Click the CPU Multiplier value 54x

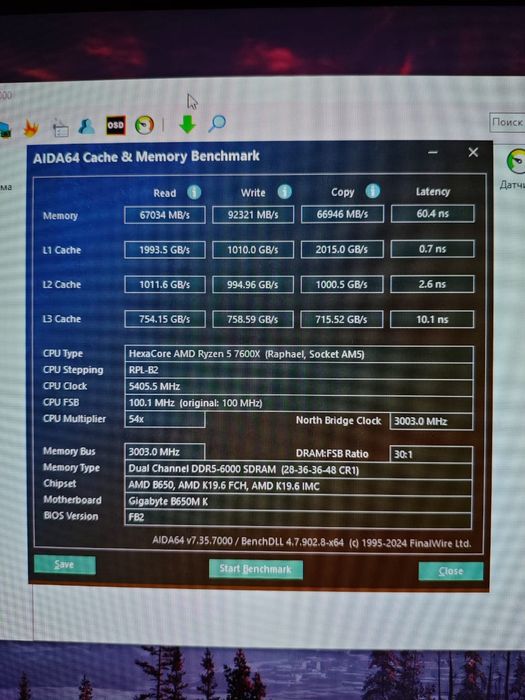click(165, 419)
